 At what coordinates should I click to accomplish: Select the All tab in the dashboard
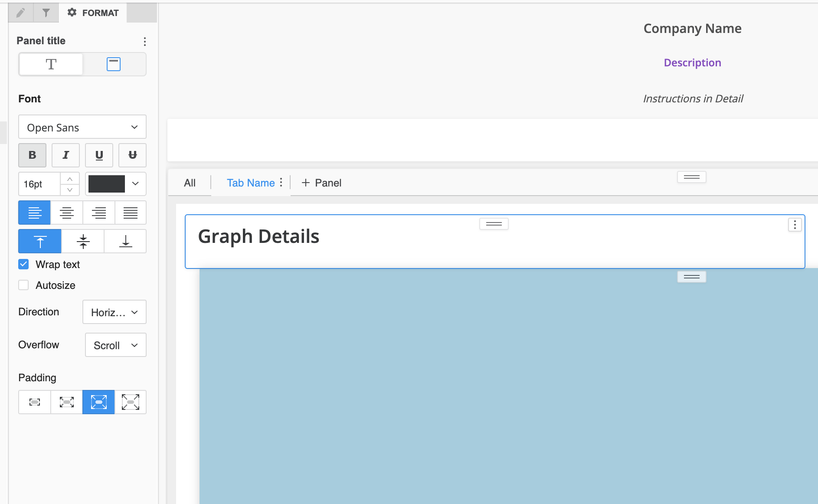(x=189, y=183)
